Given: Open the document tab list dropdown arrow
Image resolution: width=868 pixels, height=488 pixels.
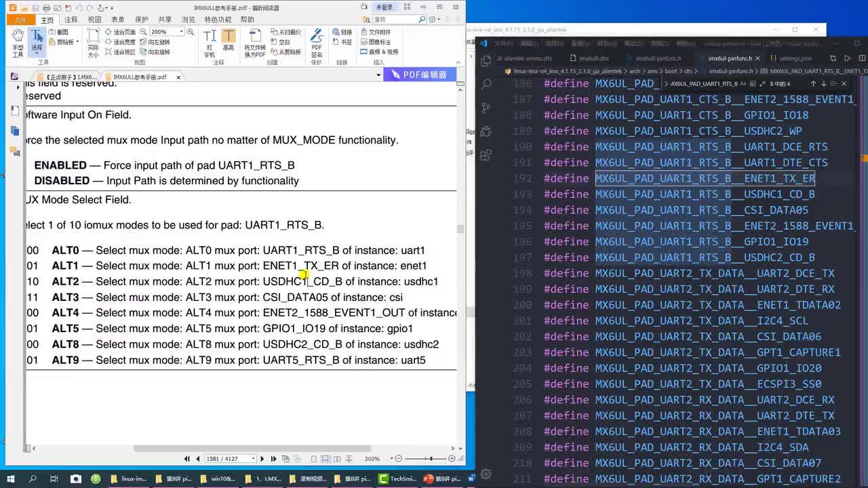Looking at the screenshot, I should [378, 75].
